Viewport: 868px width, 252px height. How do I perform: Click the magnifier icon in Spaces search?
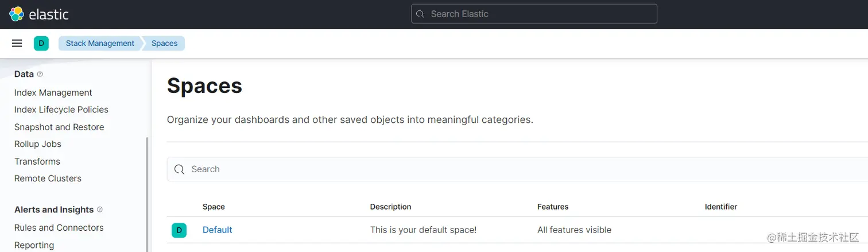179,169
